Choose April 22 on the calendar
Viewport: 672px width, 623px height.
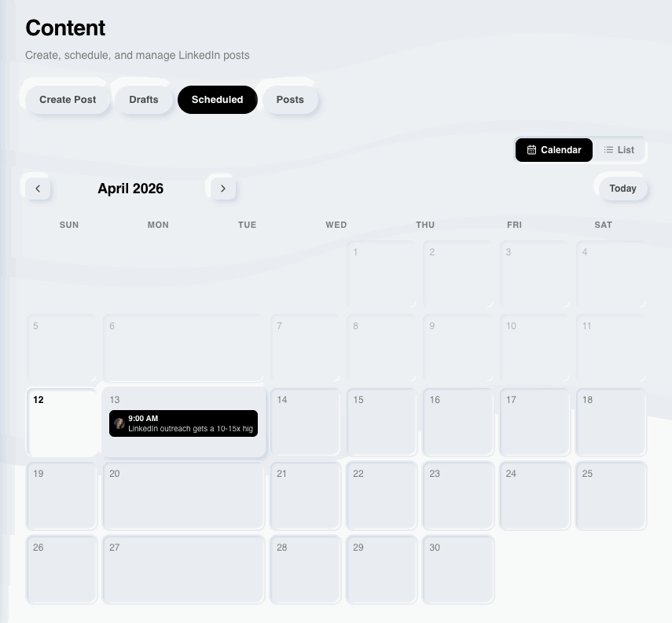coord(382,497)
